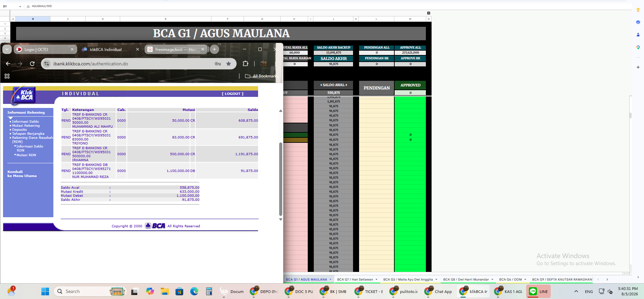The height and width of the screenshot is (299, 644).
Task: Open site information icon beside the URL
Action: [x=47, y=64]
